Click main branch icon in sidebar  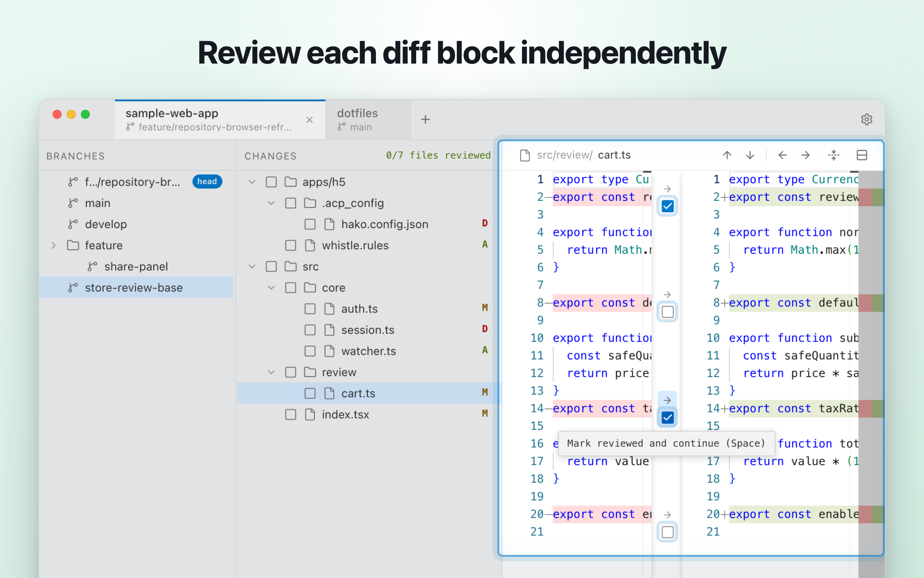[x=73, y=203]
